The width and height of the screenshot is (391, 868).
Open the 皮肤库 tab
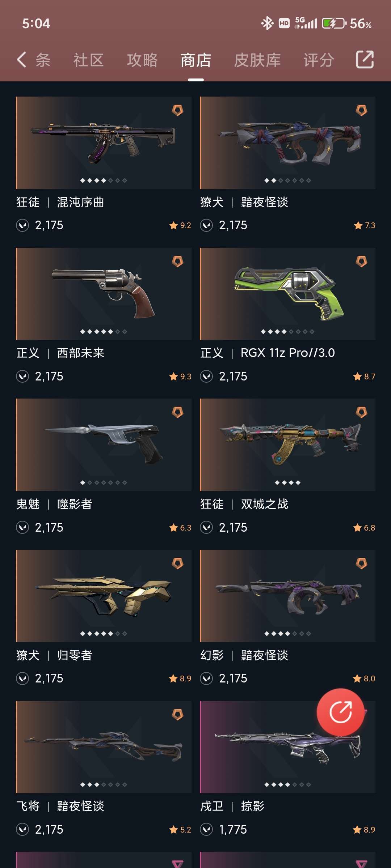(x=257, y=60)
